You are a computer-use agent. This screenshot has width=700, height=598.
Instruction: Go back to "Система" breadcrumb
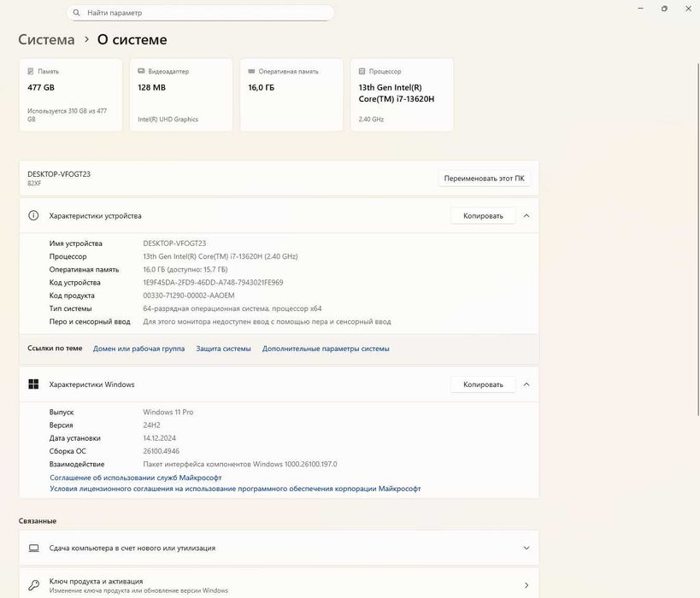[46, 39]
